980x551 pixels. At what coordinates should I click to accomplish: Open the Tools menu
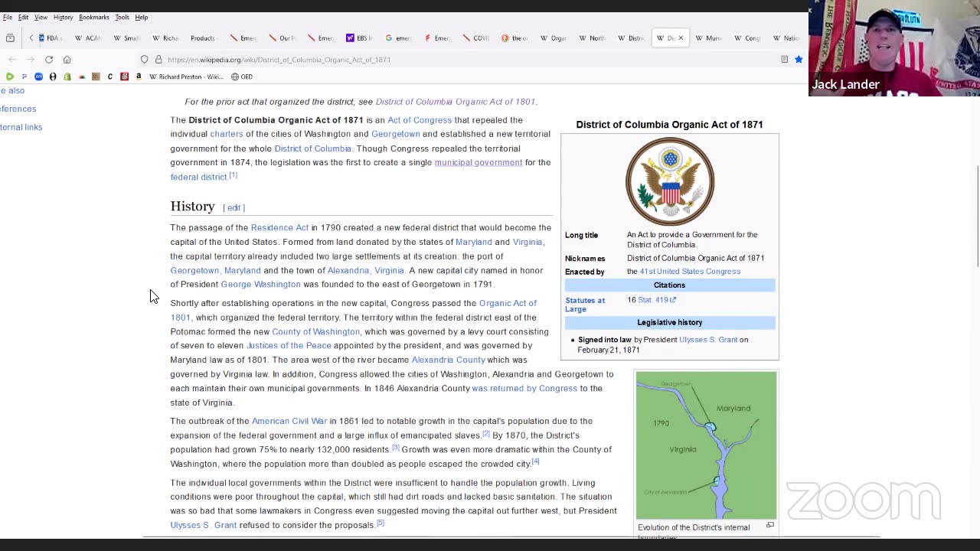click(122, 18)
